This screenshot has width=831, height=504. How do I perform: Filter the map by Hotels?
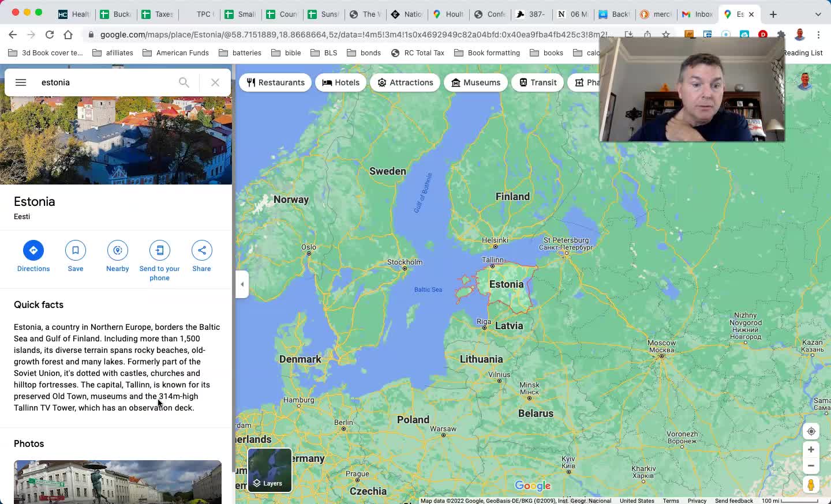[340, 82]
